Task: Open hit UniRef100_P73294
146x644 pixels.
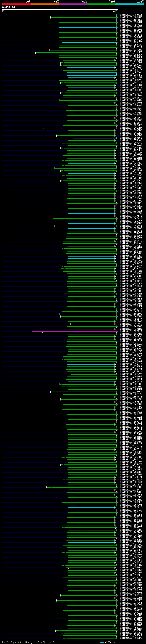Action: [x=131, y=171]
